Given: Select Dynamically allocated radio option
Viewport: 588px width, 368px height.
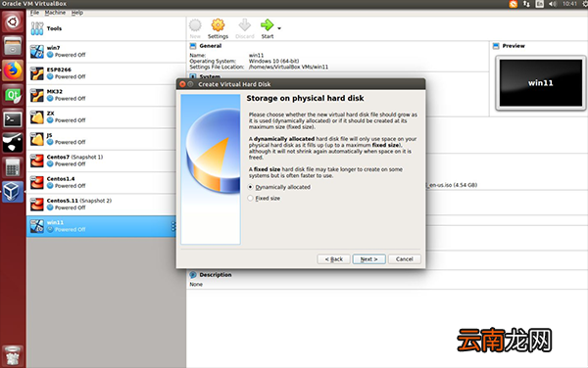Looking at the screenshot, I should pos(279,187).
